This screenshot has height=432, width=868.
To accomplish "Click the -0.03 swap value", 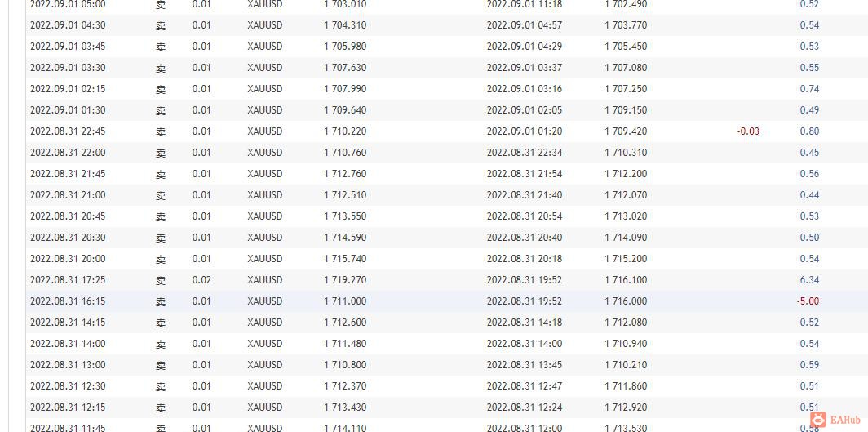I will (x=748, y=131).
